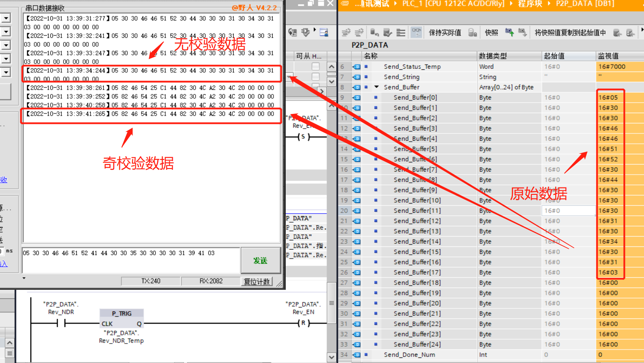Click the 程序块 breadcrumb item
The width and height of the screenshot is (644, 363).
530,4
